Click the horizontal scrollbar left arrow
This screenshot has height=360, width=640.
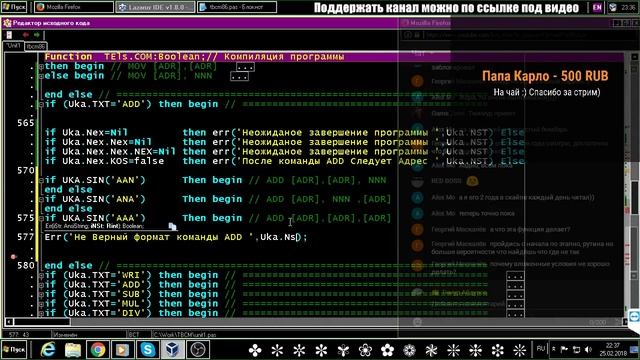coord(9,322)
